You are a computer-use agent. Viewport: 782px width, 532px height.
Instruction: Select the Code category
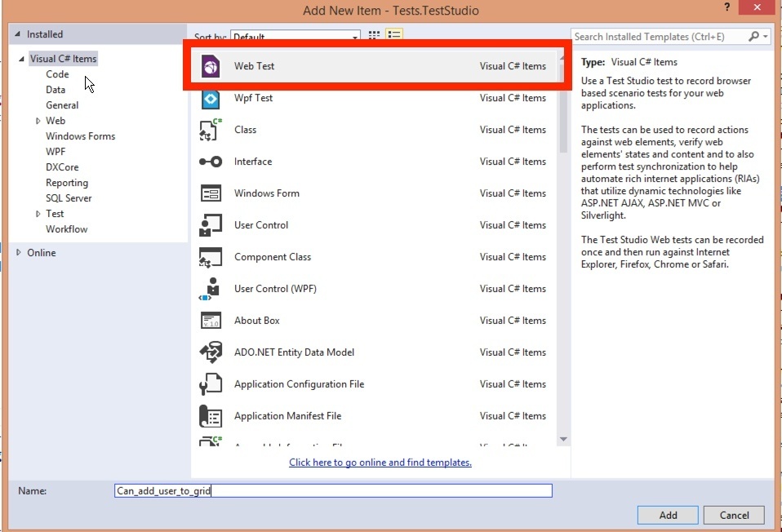57,74
